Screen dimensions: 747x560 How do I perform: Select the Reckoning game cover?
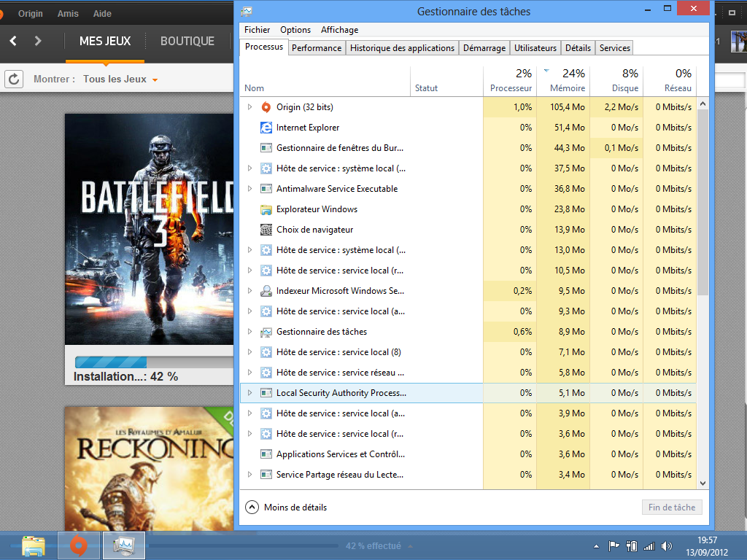[149, 469]
